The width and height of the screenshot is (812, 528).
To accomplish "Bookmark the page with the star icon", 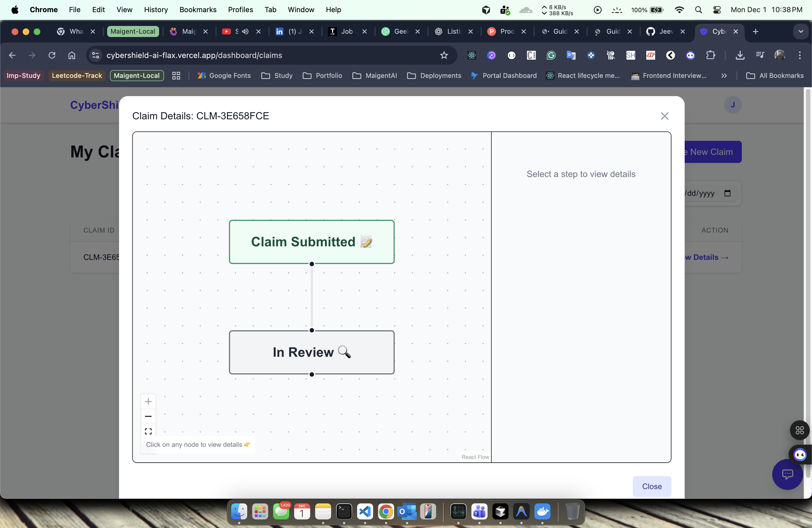I will coord(444,55).
